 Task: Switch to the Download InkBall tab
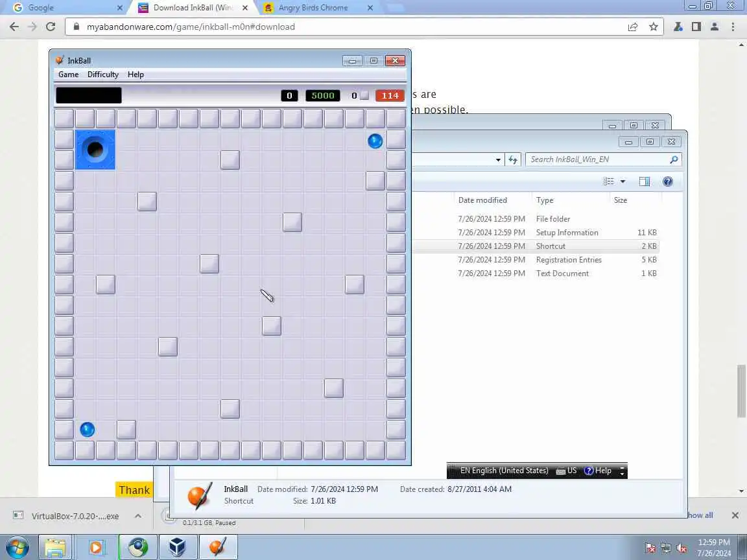pos(193,8)
